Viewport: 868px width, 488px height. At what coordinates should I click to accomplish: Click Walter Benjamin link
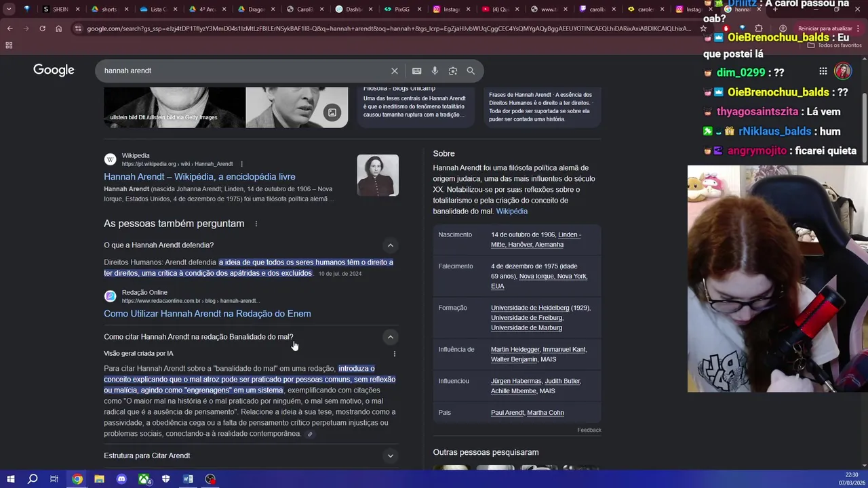514,359
